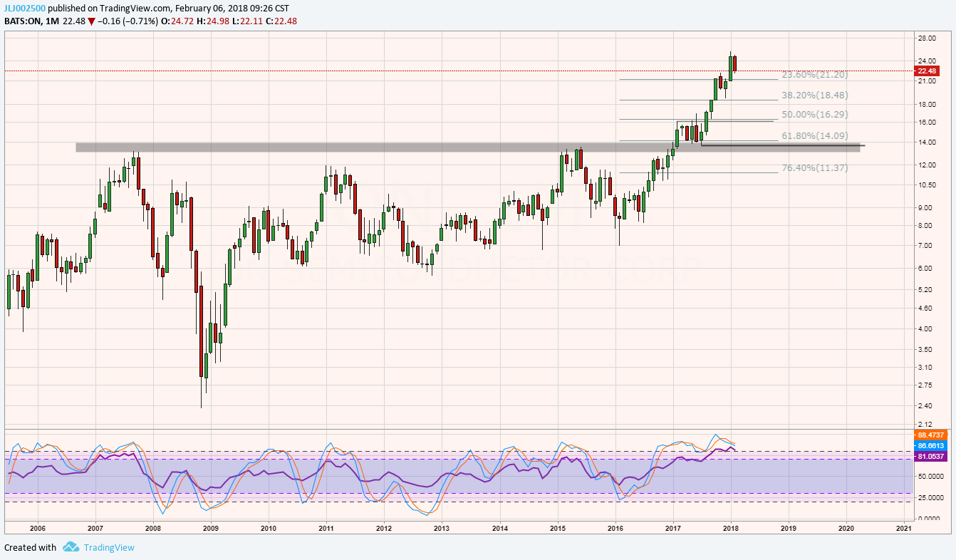
Task: Click the 10.50 price axis label
Action: coord(927,185)
